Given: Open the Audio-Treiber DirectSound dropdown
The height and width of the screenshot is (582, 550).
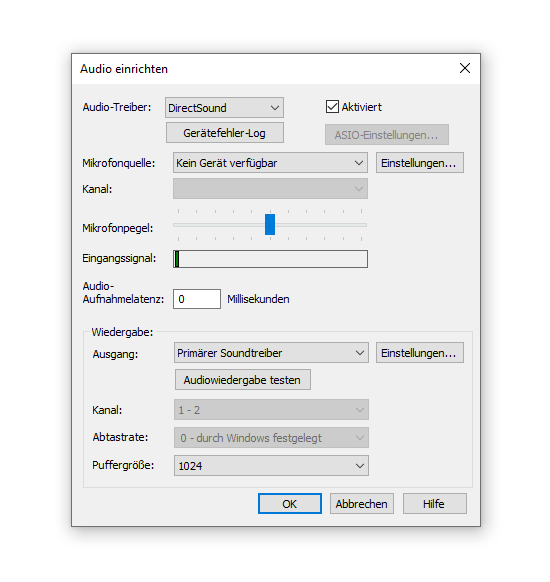Looking at the screenshot, I should pos(224,108).
